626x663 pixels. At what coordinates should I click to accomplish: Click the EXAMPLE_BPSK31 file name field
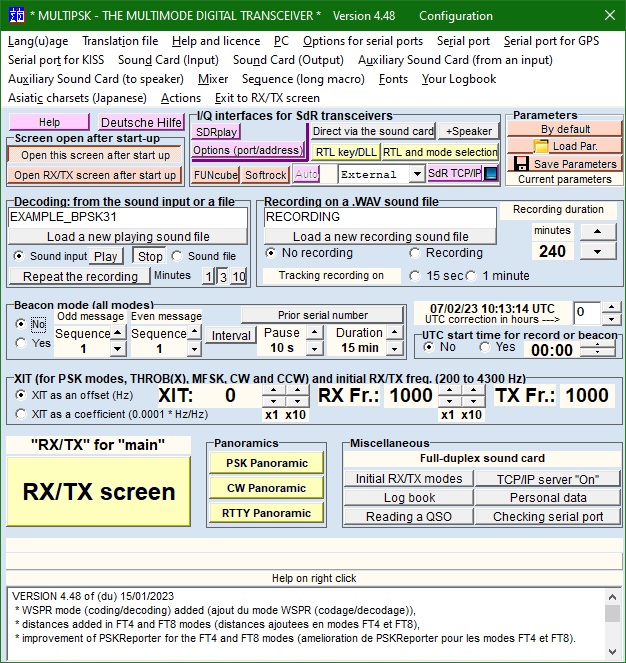click(x=127, y=216)
